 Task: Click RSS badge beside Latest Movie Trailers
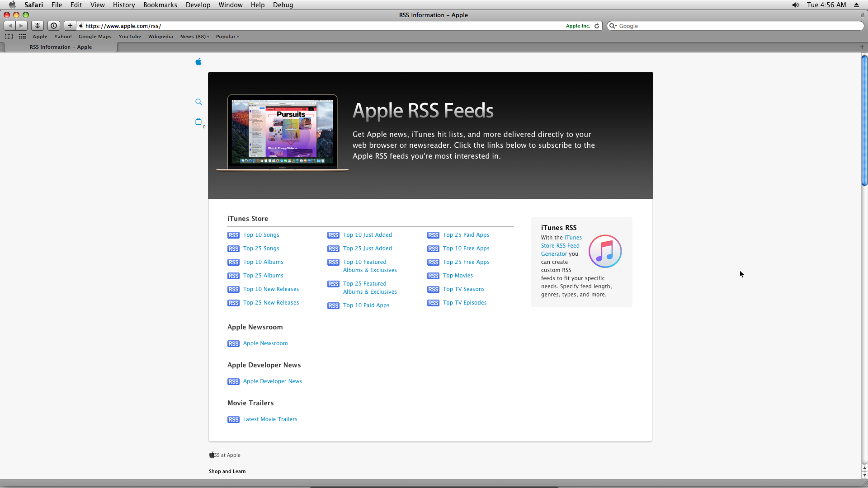[233, 419]
